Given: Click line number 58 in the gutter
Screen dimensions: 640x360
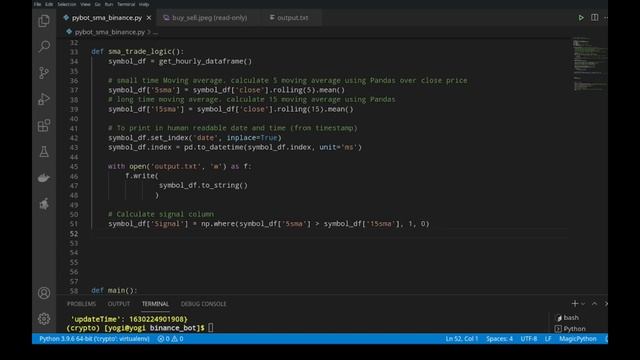Looking at the screenshot, I should click(x=73, y=291).
